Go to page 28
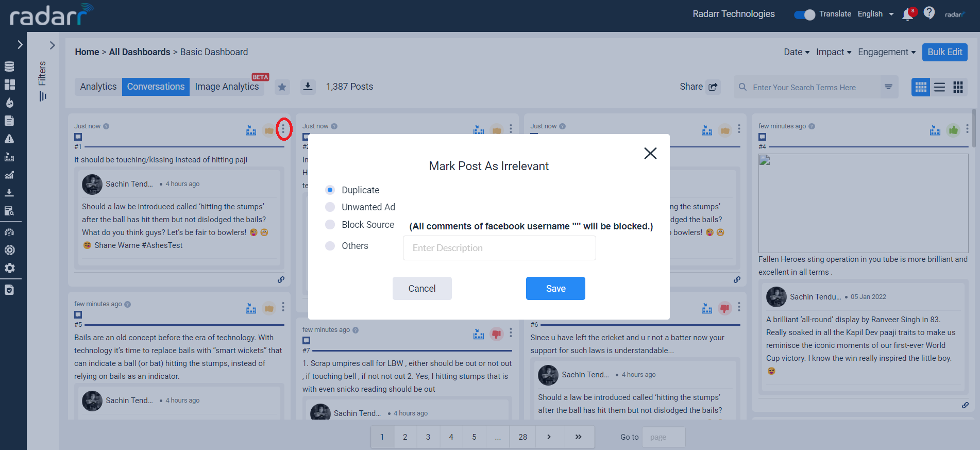This screenshot has width=980, height=450. (x=522, y=437)
